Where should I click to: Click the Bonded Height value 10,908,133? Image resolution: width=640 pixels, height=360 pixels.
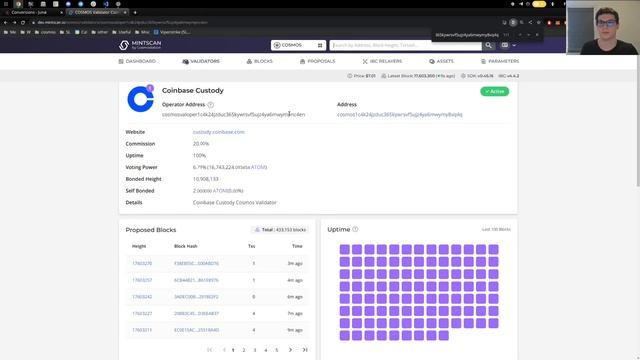point(206,179)
